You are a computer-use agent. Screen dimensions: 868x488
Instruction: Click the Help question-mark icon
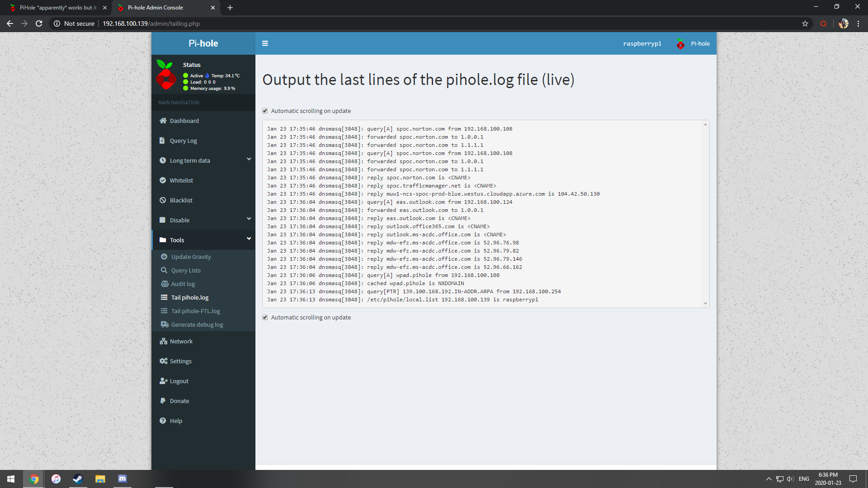click(163, 421)
